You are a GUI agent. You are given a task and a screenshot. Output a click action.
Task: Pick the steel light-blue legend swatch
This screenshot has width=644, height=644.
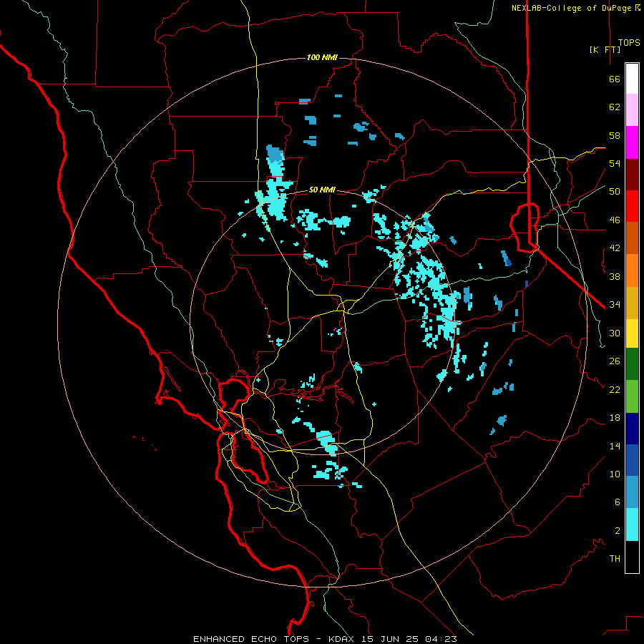click(632, 492)
